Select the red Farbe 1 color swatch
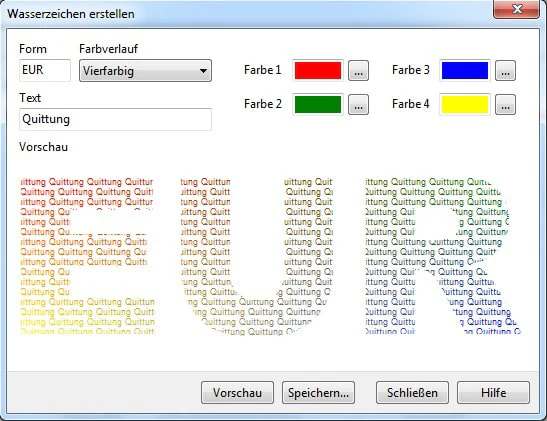 (318, 70)
